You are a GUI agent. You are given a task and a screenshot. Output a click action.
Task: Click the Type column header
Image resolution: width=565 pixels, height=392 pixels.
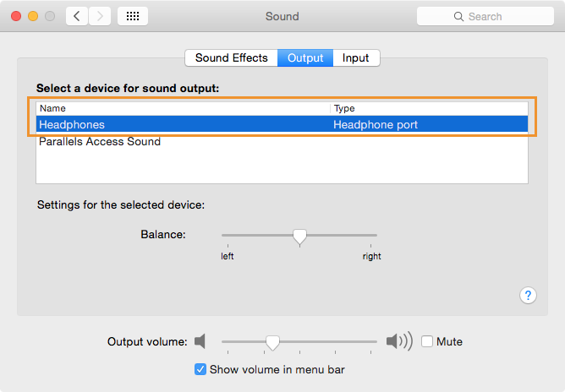point(429,108)
